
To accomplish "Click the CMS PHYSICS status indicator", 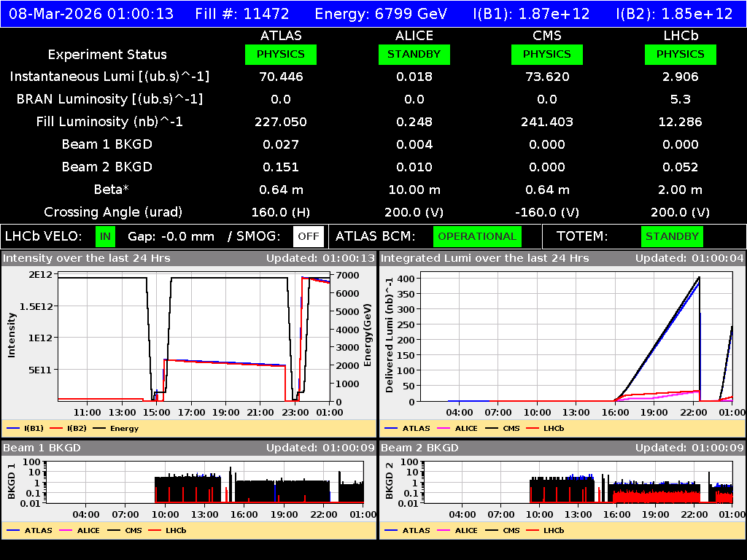I will tap(547, 54).
